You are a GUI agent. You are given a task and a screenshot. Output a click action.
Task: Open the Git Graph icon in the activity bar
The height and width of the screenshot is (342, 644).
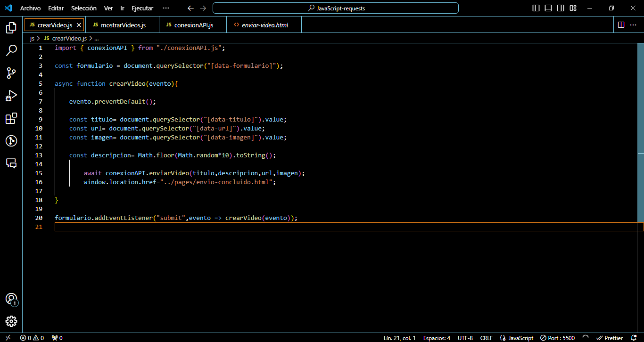11,141
